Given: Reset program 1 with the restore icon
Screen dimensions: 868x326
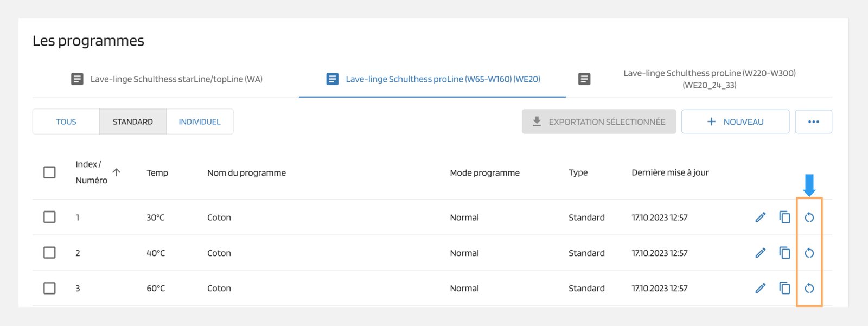Looking at the screenshot, I should 809,218.
